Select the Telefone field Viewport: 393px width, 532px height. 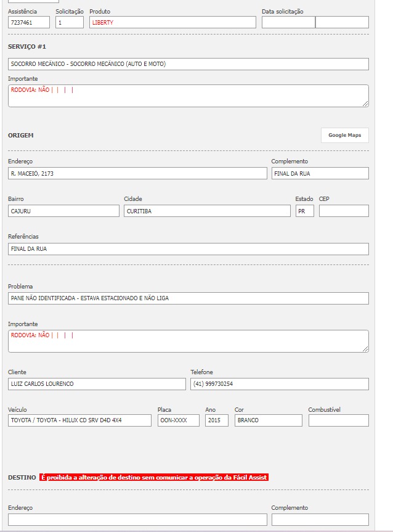point(280,384)
